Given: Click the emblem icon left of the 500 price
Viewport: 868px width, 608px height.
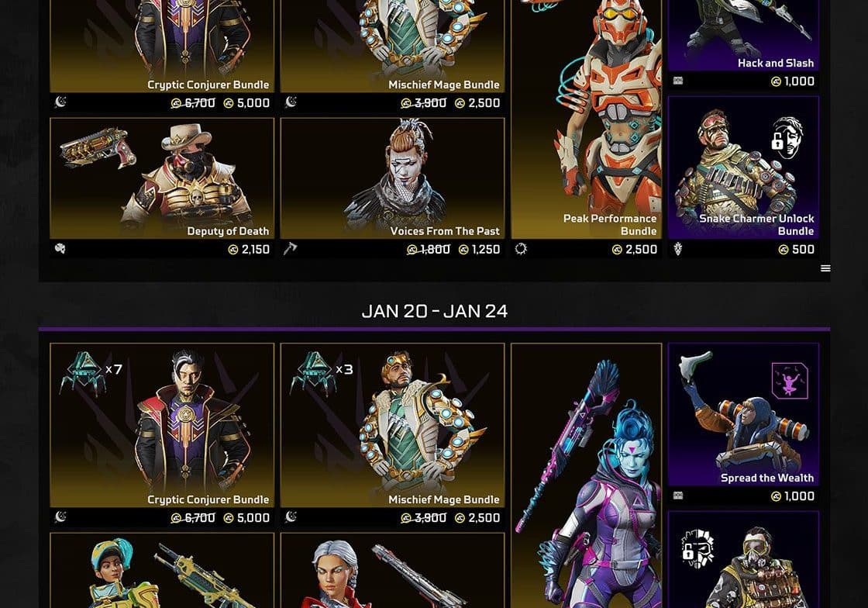Looking at the screenshot, I should point(677,249).
